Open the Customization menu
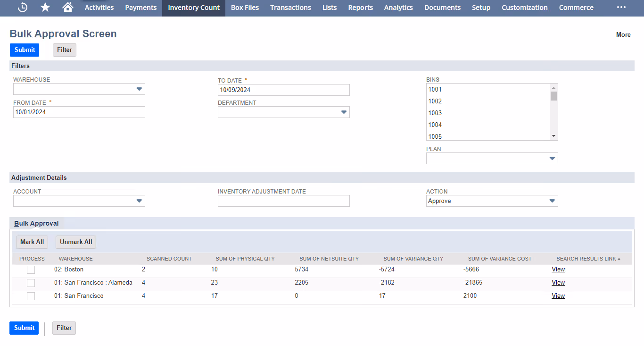The height and width of the screenshot is (346, 644). [525, 8]
